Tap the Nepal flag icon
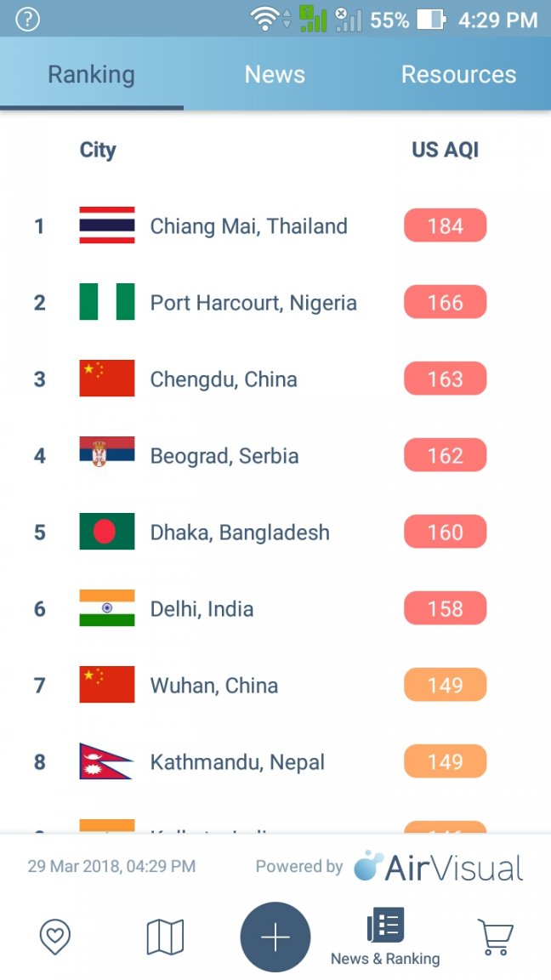Screen dimensions: 551x980 tap(105, 761)
